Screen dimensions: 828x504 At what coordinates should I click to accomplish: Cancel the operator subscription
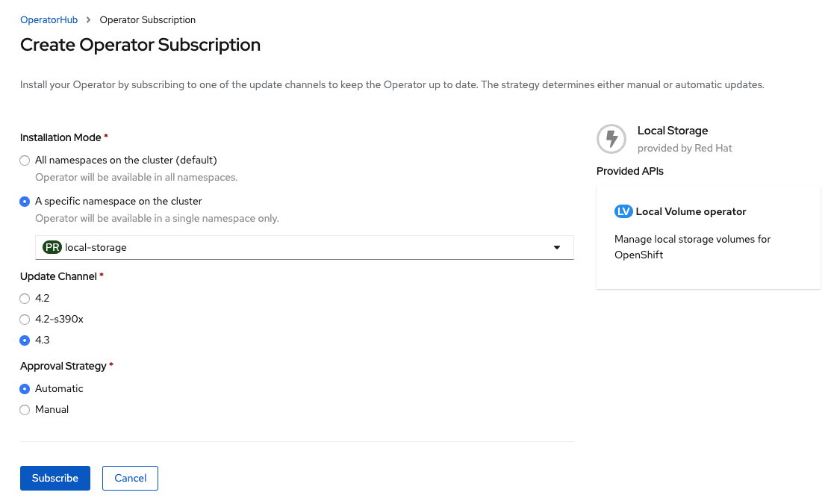click(x=131, y=478)
